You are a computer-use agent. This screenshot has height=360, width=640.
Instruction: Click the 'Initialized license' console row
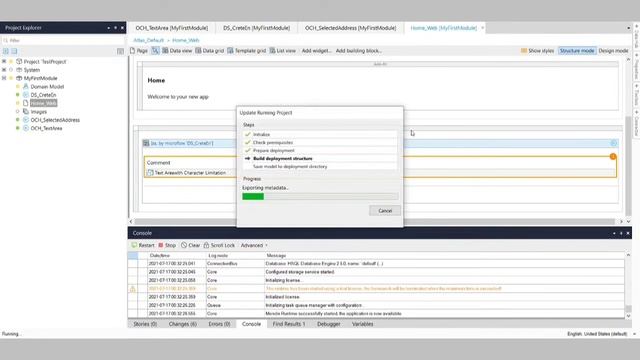[376, 297]
